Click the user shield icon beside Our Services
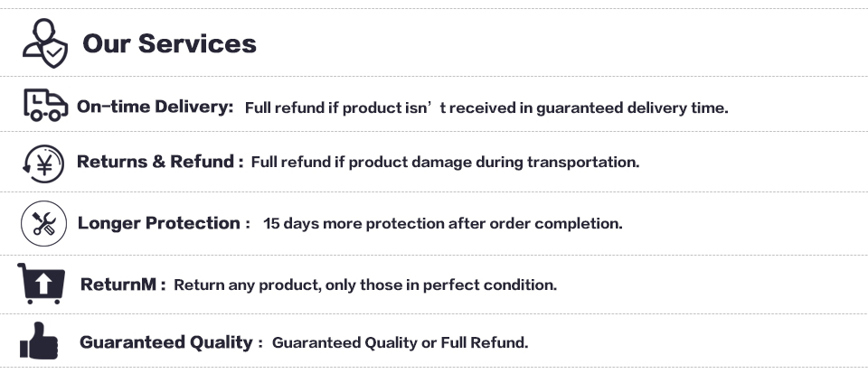 tap(45, 43)
